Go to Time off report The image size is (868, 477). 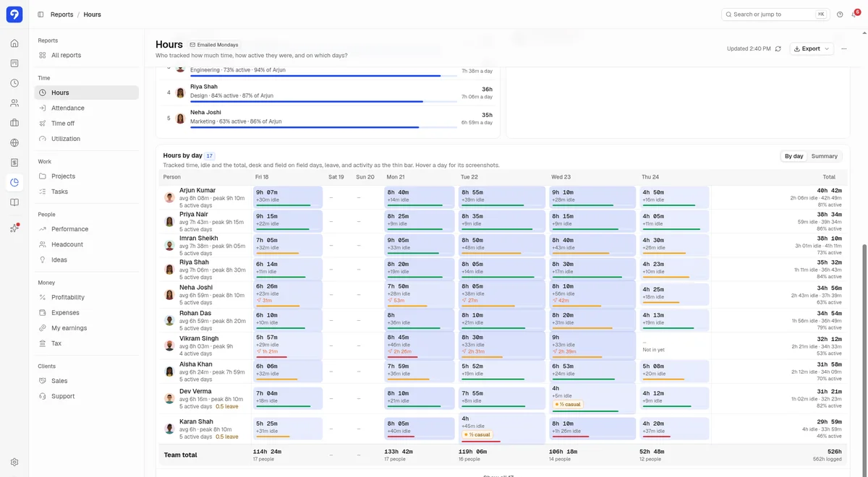click(x=86, y=124)
